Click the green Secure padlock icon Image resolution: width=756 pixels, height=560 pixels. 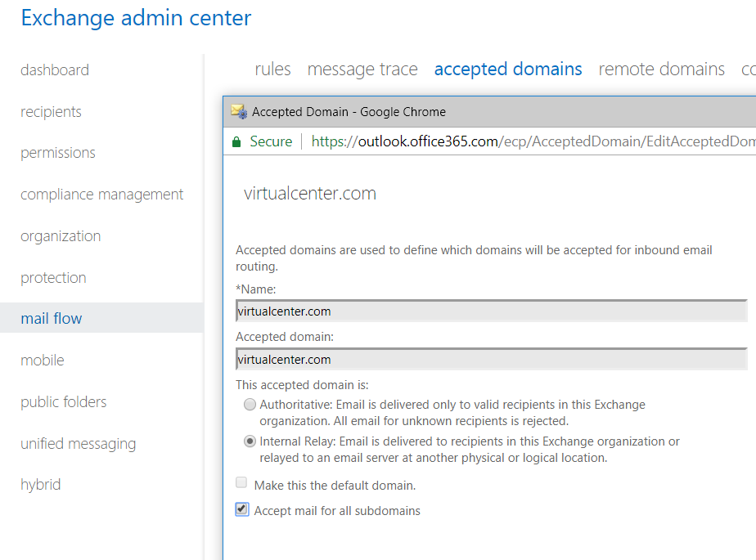click(236, 141)
